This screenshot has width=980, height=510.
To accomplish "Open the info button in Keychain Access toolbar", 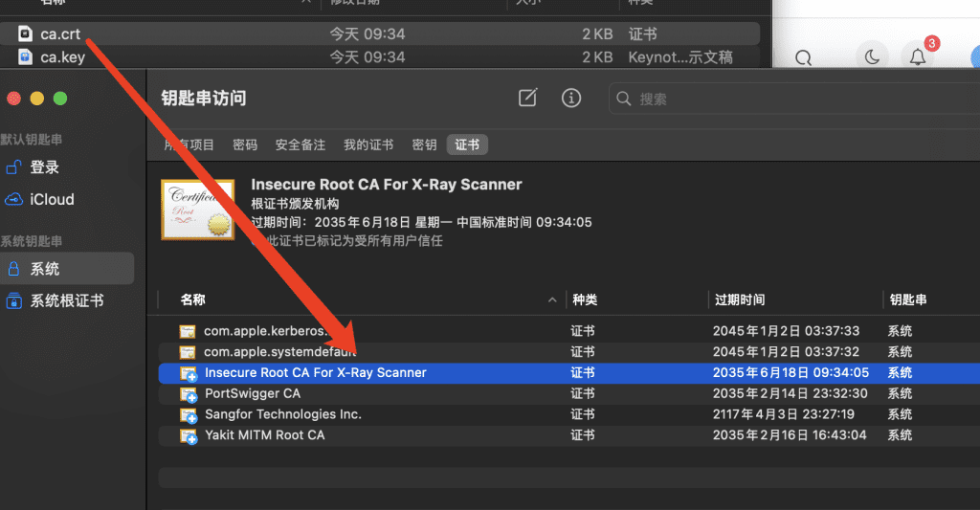I will click(571, 99).
